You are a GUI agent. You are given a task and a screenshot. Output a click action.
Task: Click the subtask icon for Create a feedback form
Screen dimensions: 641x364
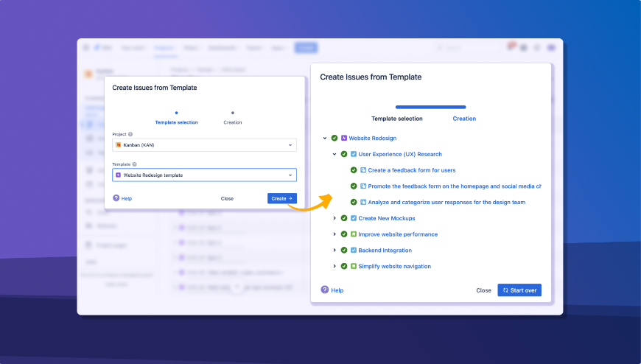[x=363, y=170]
